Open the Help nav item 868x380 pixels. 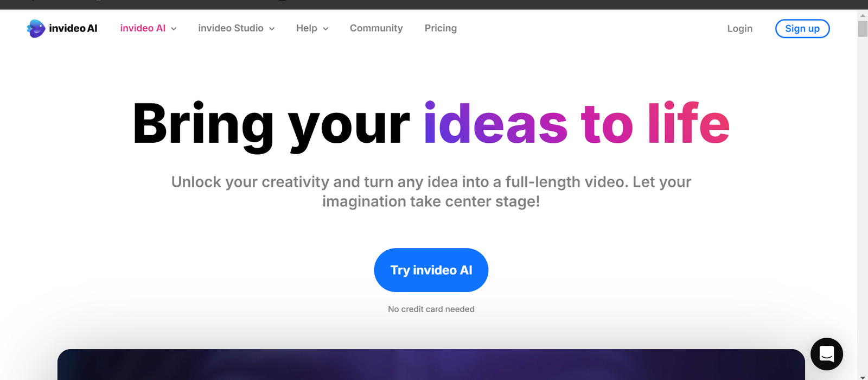[x=307, y=28]
